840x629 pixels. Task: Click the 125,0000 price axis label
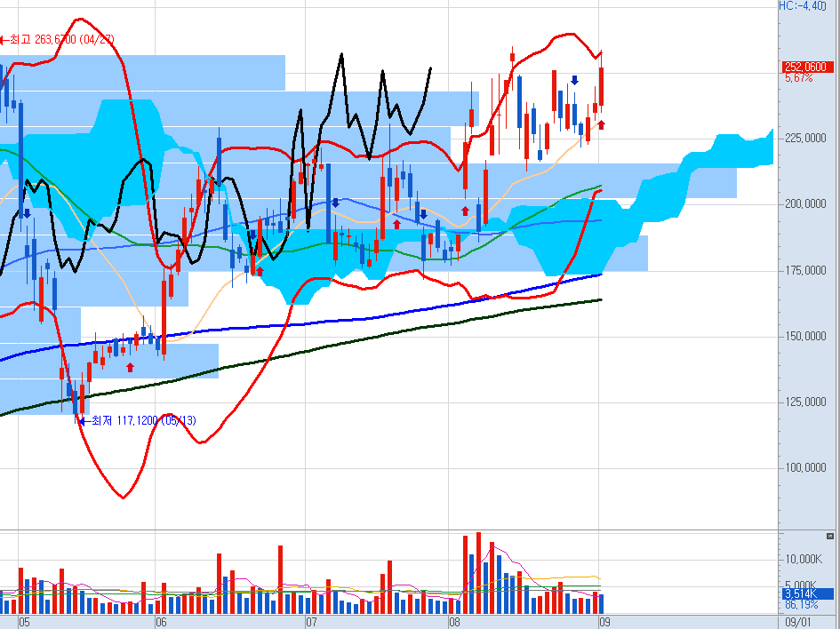pos(805,402)
